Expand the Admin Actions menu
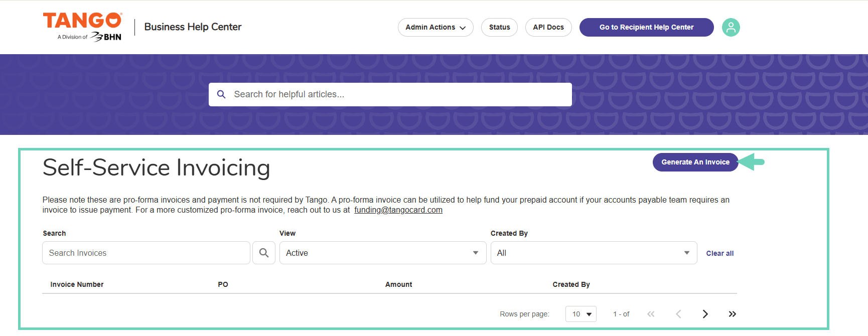Viewport: 868px width, 336px height. point(436,27)
